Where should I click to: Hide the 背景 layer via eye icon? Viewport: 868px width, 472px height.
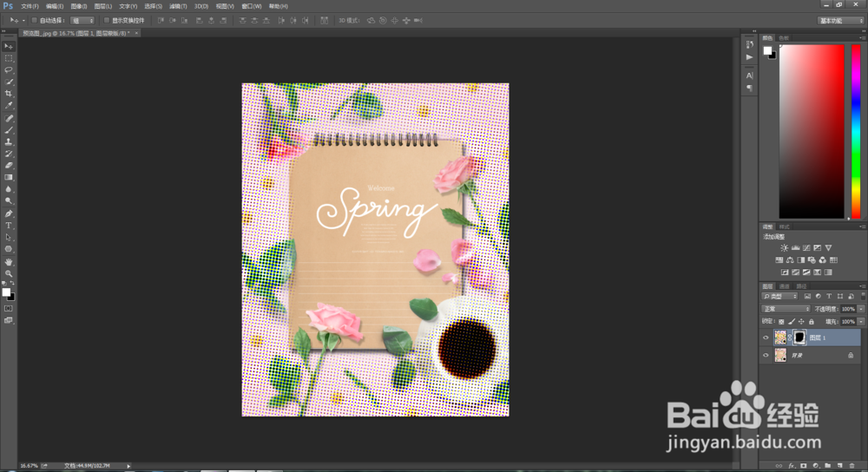coord(766,355)
